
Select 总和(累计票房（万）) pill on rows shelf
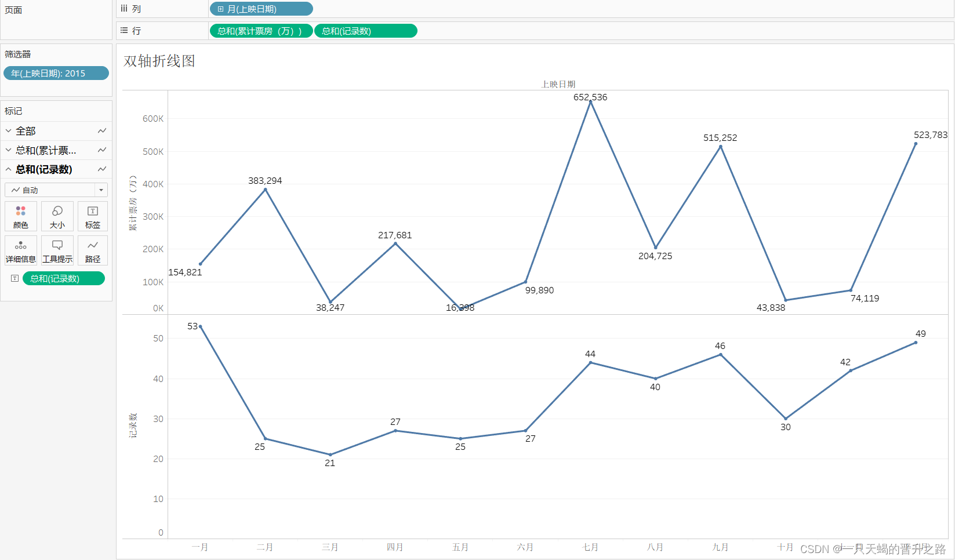[261, 31]
